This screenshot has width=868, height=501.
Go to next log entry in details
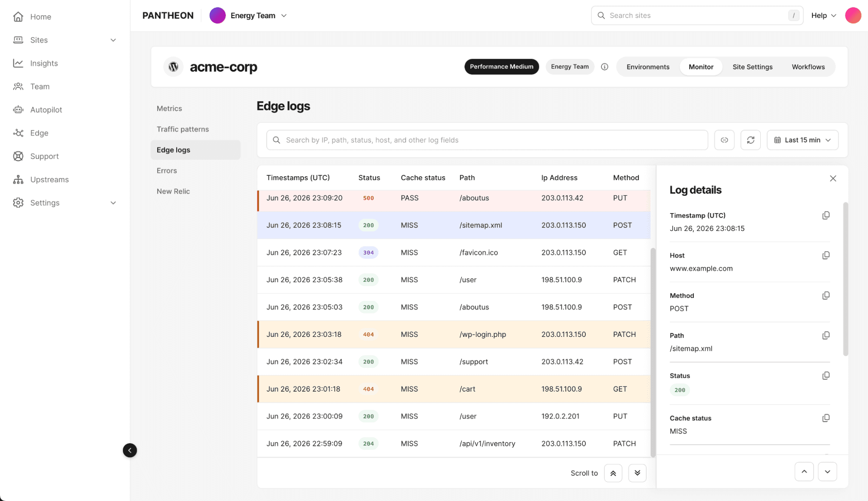point(828,472)
